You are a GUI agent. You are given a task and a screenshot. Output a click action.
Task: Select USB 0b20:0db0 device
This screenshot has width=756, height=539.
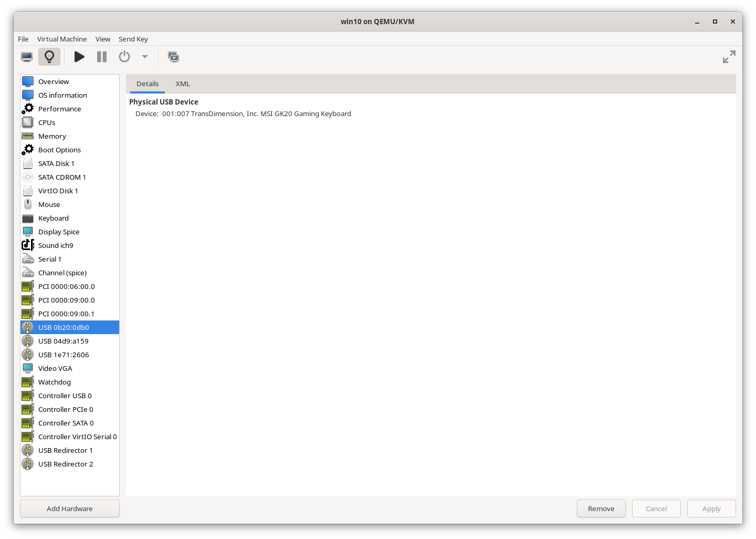pos(70,327)
